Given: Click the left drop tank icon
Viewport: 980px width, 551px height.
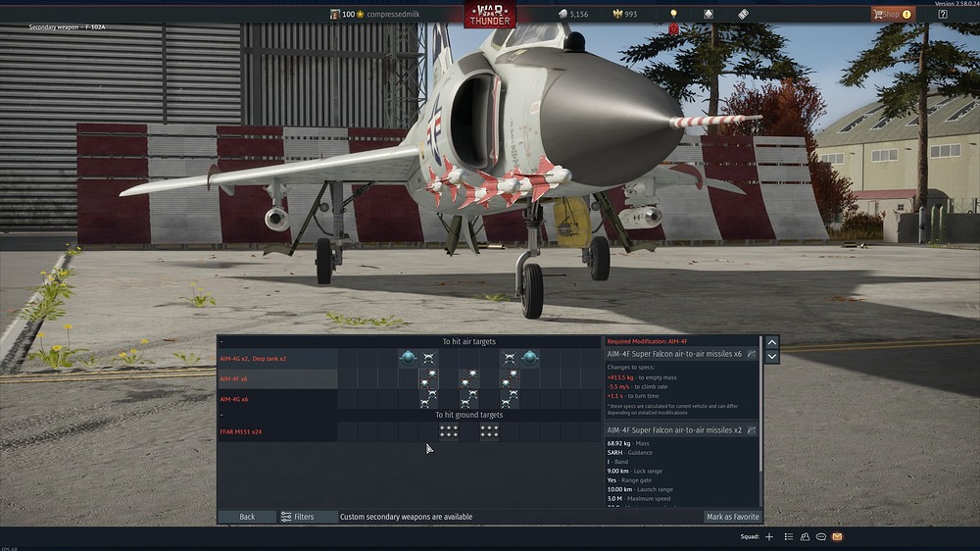Looking at the screenshot, I should pos(408,358).
